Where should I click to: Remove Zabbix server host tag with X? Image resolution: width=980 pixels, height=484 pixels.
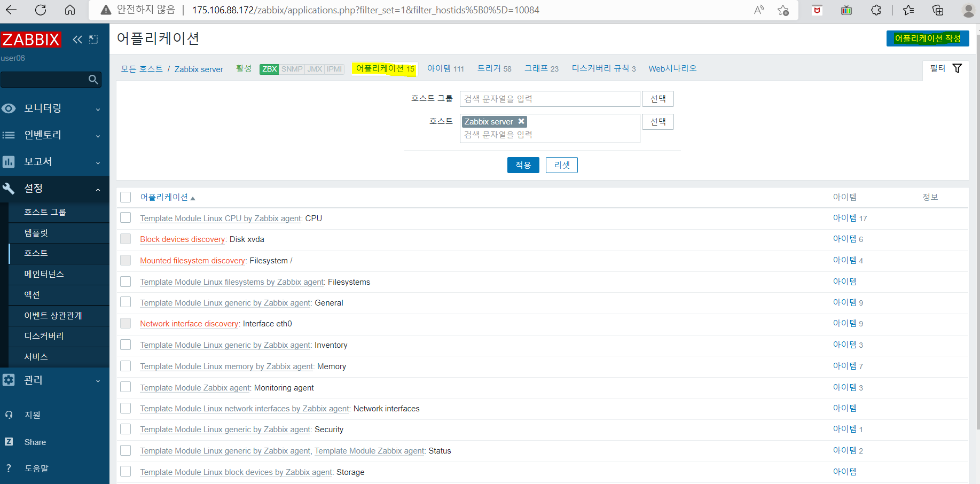521,121
